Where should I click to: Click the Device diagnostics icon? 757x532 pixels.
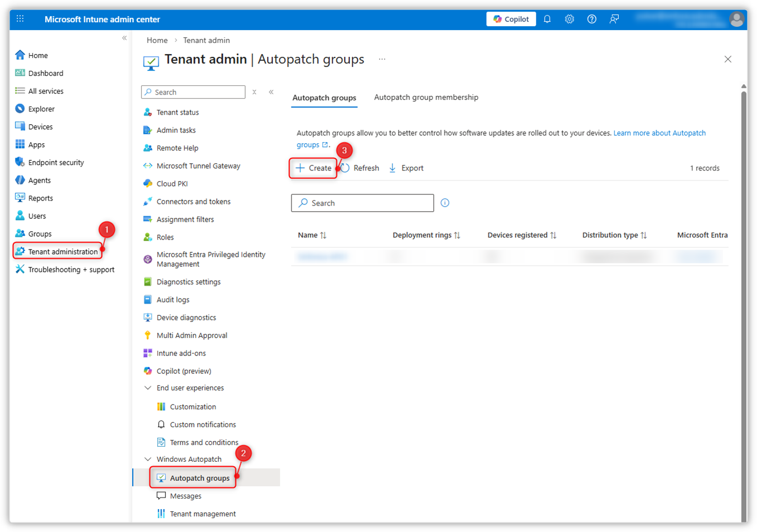[x=148, y=317]
